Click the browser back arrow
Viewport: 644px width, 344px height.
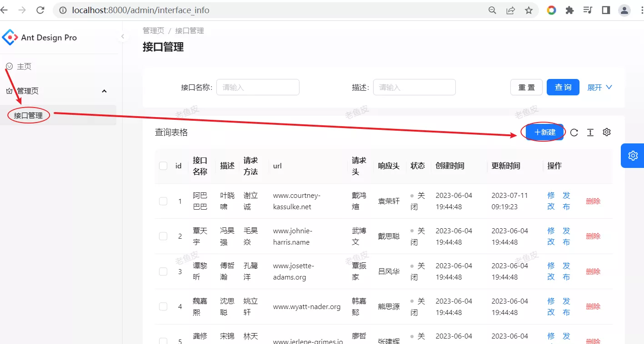pyautogui.click(x=4, y=10)
